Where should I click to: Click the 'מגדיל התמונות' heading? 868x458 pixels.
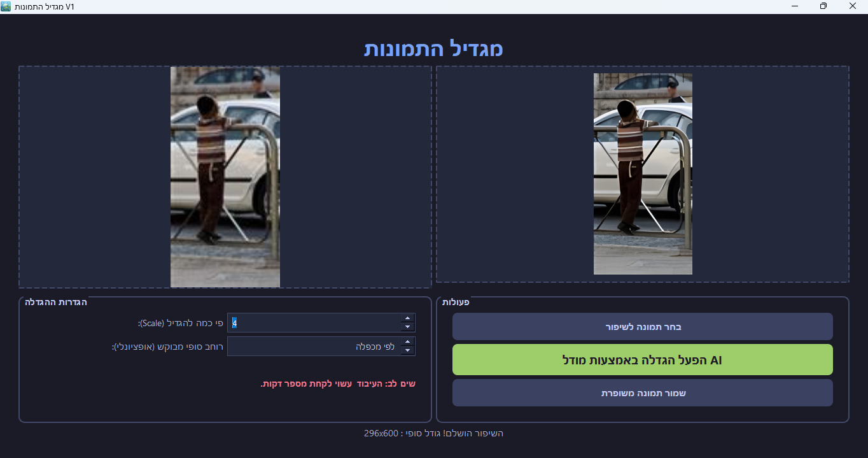coord(433,48)
